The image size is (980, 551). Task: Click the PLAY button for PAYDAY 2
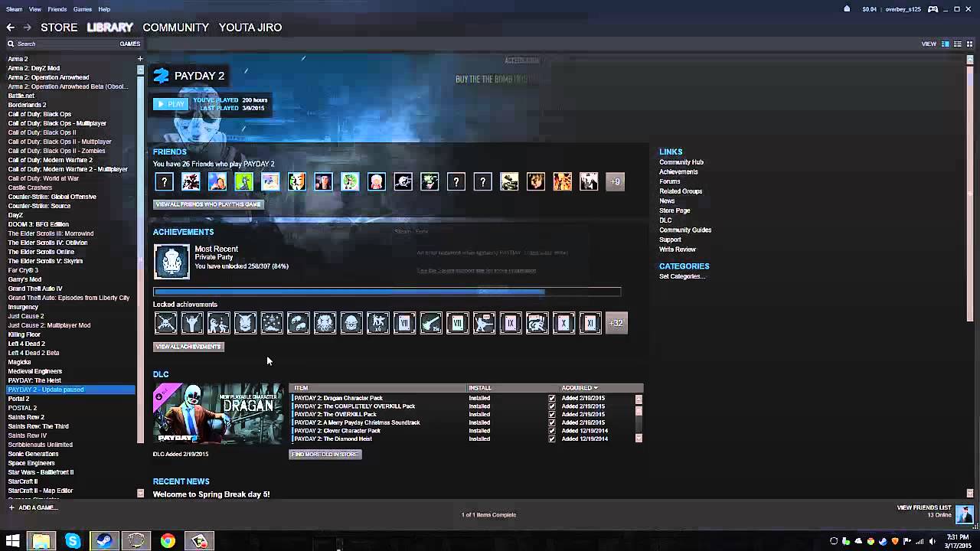point(170,104)
